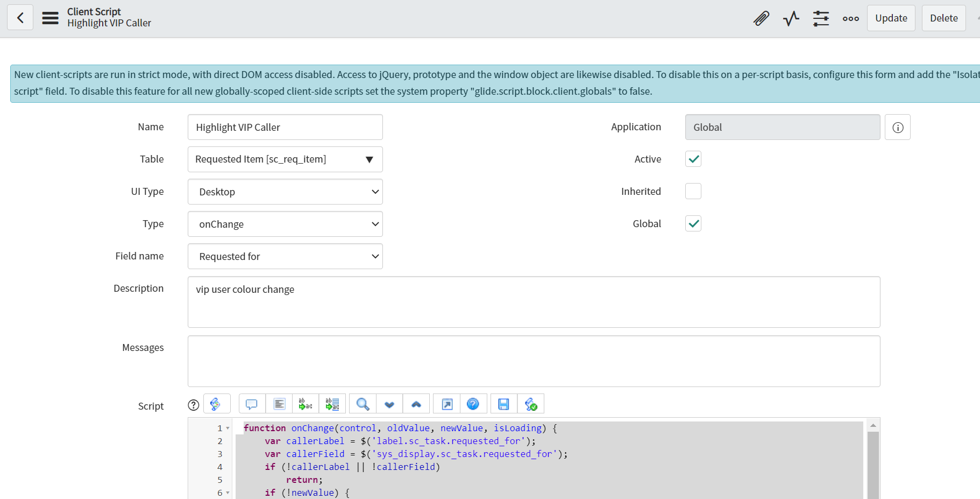Viewport: 980px width, 499px height.
Task: Click the Update button
Action: (891, 18)
